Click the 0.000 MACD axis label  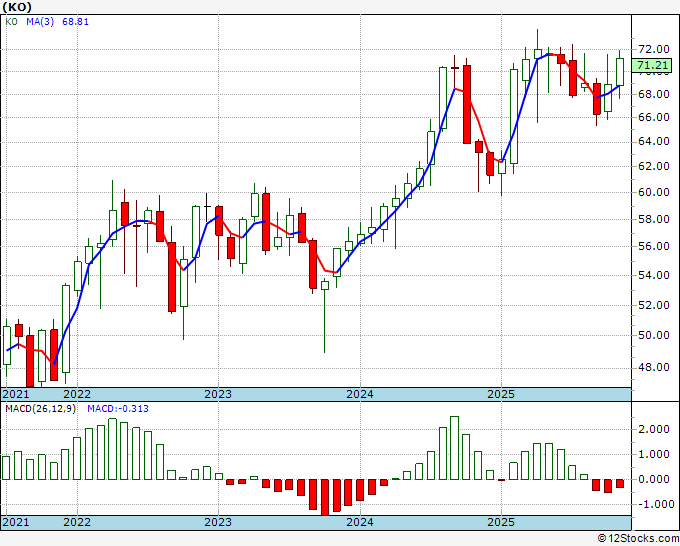654,479
